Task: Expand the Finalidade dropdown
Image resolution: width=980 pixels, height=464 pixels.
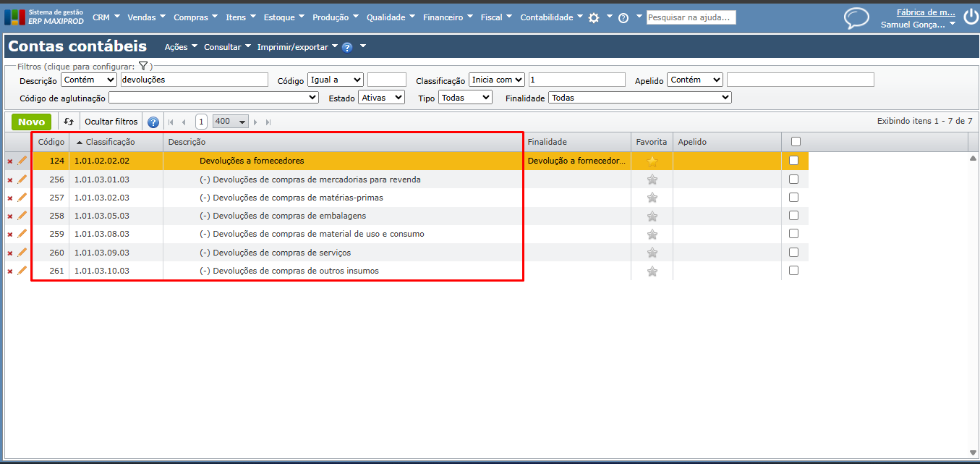Action: click(x=639, y=97)
